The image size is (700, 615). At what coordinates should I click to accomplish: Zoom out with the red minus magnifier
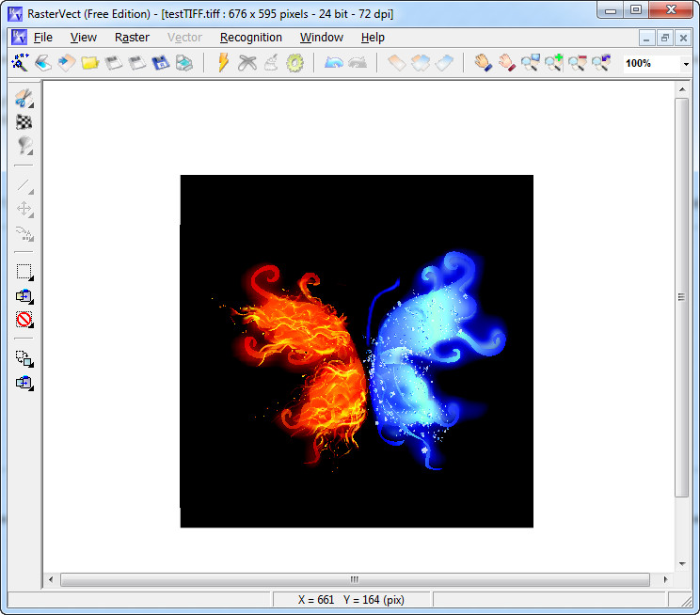[578, 63]
